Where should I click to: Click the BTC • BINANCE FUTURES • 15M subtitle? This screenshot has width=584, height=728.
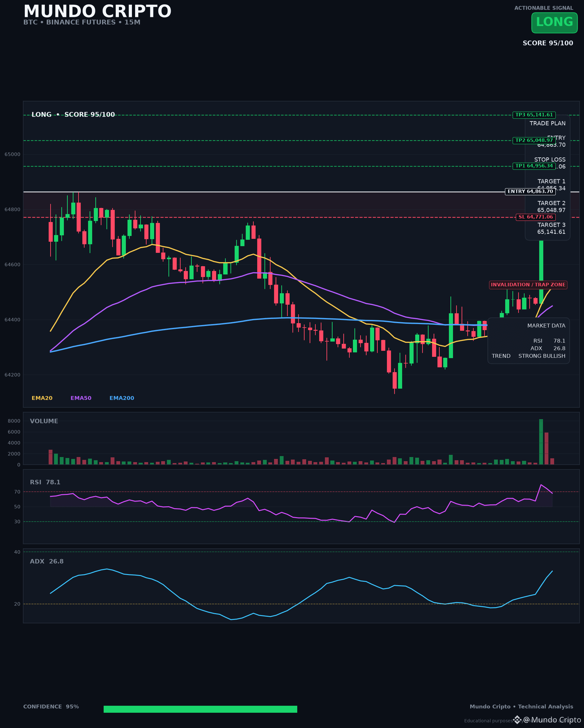tap(82, 22)
